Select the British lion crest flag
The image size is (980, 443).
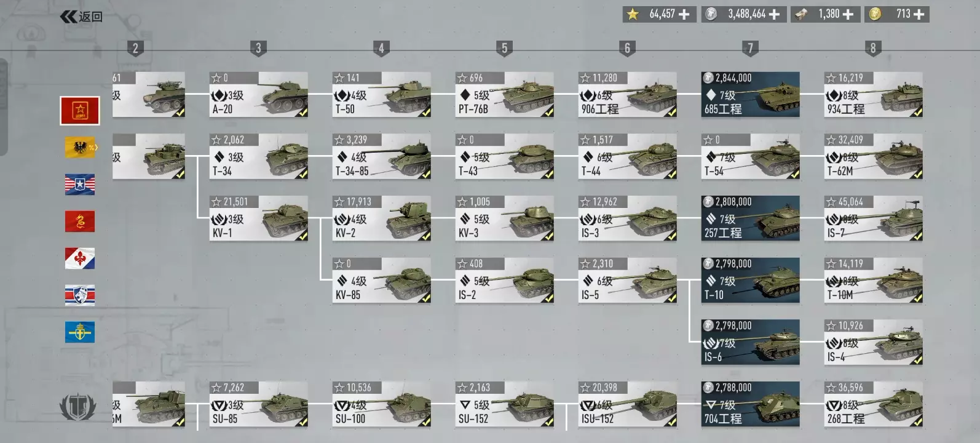point(80,295)
